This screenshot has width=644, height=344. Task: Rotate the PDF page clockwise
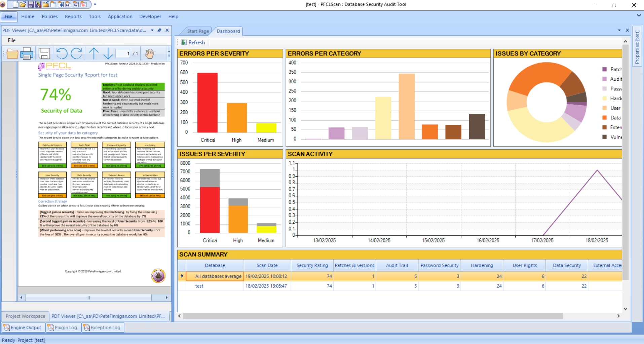click(76, 53)
